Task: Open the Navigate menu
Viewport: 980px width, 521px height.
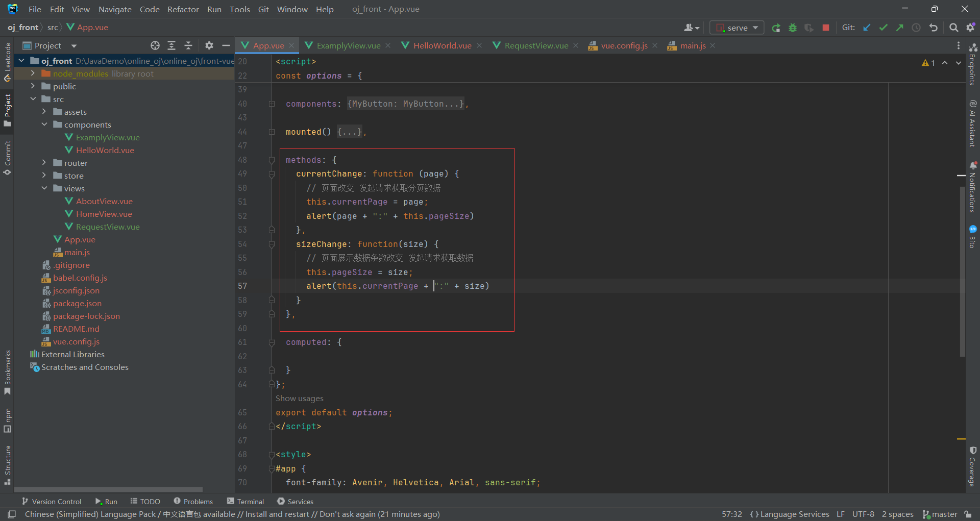Action: pyautogui.click(x=115, y=9)
